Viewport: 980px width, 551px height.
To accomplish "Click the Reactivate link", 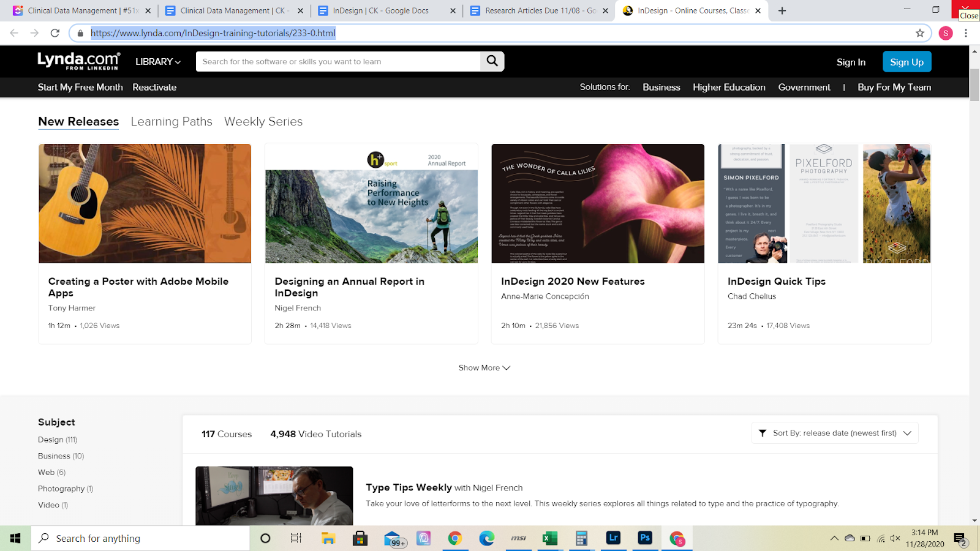I will click(x=154, y=87).
